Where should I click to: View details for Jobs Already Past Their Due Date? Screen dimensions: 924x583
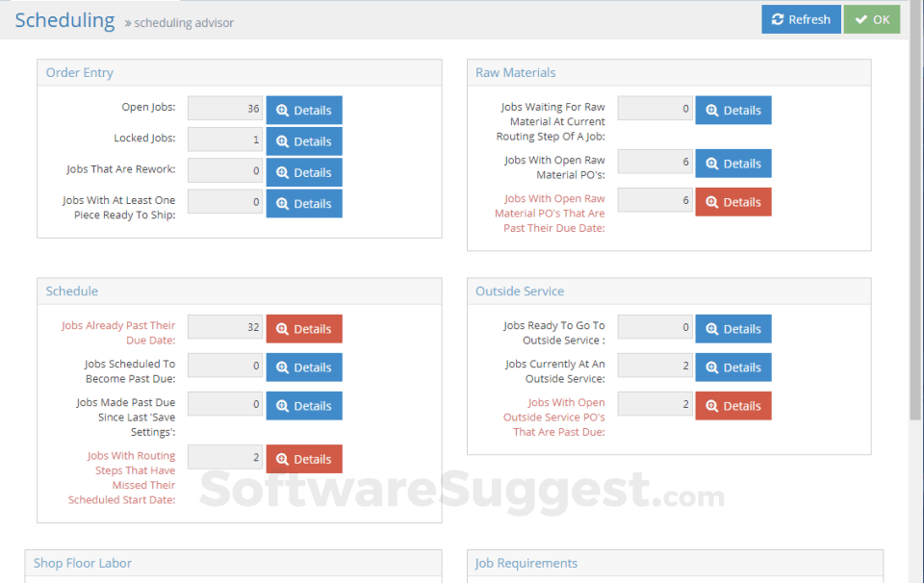tap(304, 328)
